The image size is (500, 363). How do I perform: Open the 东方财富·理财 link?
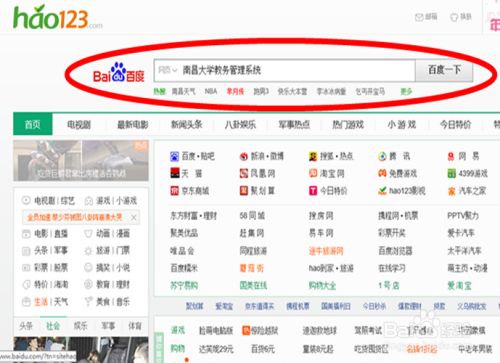(193, 216)
